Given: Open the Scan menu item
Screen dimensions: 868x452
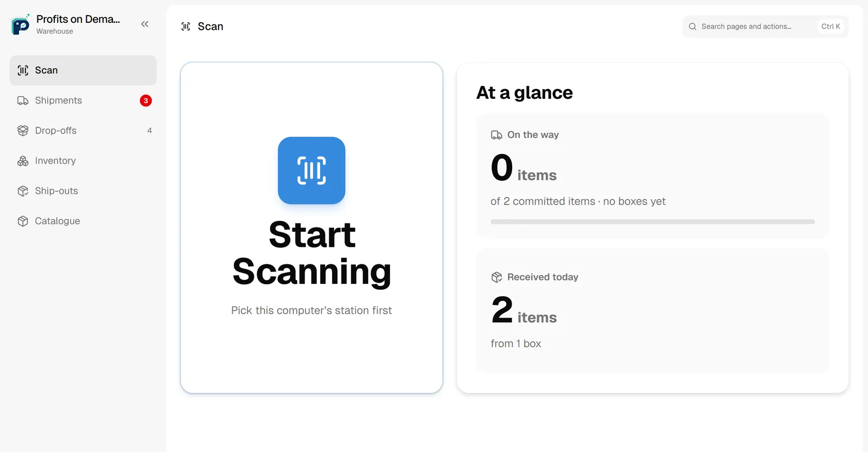Looking at the screenshot, I should (x=83, y=71).
